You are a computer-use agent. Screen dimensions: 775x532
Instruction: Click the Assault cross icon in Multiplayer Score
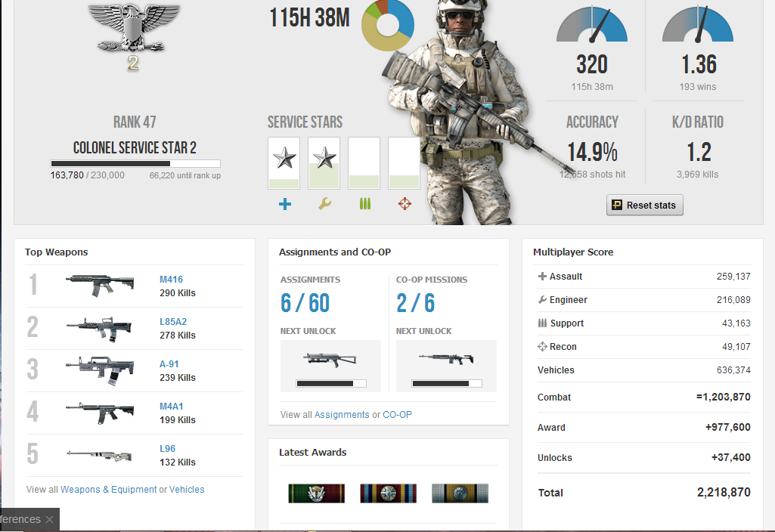(x=542, y=276)
